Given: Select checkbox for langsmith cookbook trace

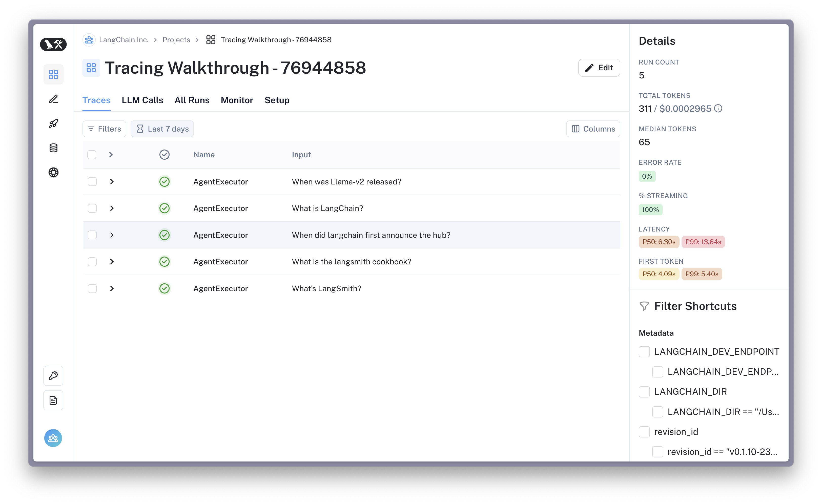Looking at the screenshot, I should point(92,262).
